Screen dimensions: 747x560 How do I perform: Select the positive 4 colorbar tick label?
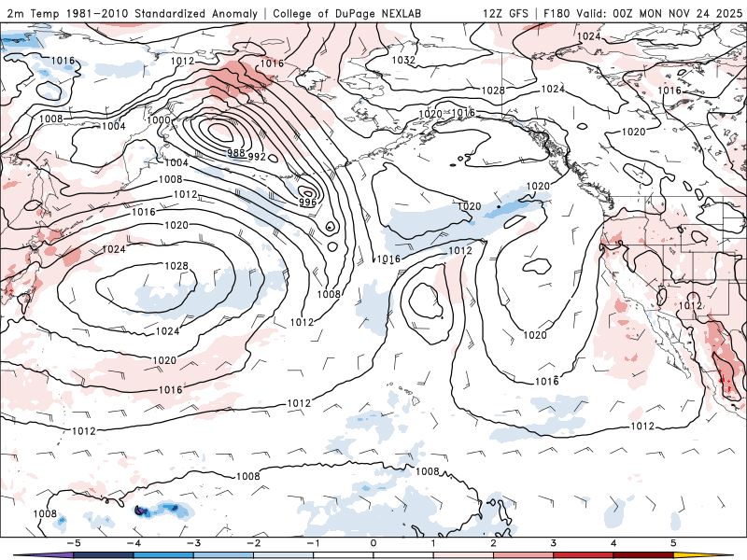coord(613,543)
